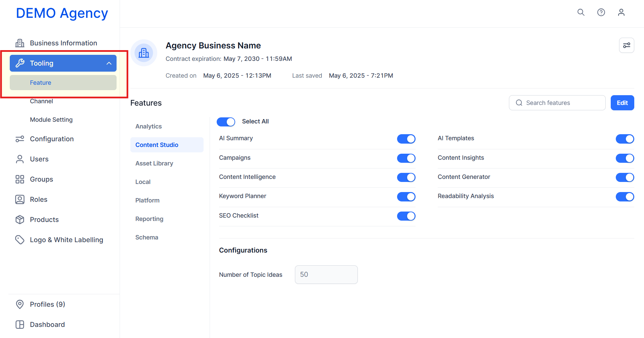
Task: Click the Logo & White Labelling tag icon
Action: [x=20, y=240]
